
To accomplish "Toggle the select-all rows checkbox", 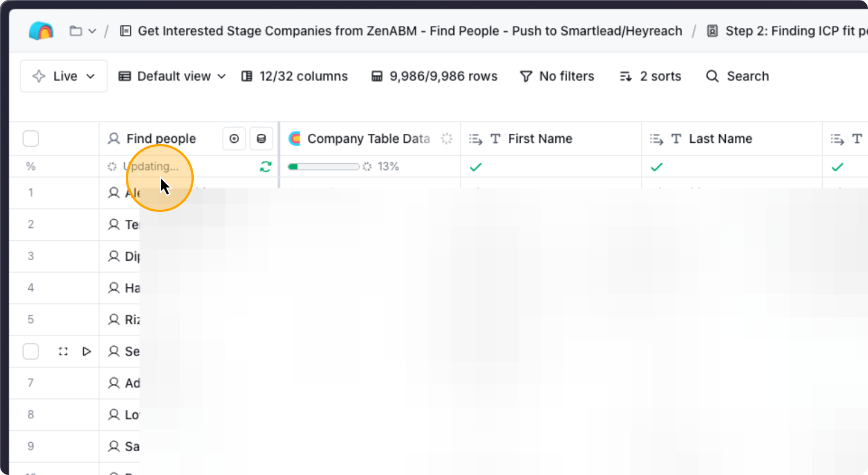I will coord(31,139).
